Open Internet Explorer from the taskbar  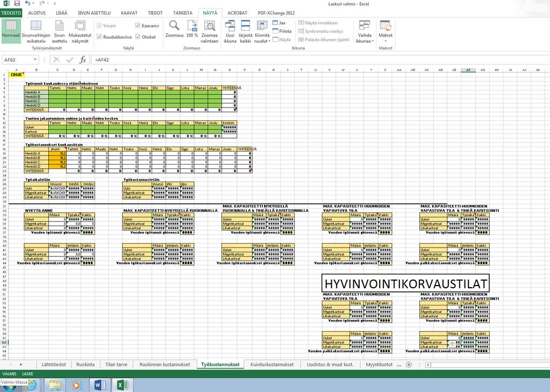coord(32,386)
